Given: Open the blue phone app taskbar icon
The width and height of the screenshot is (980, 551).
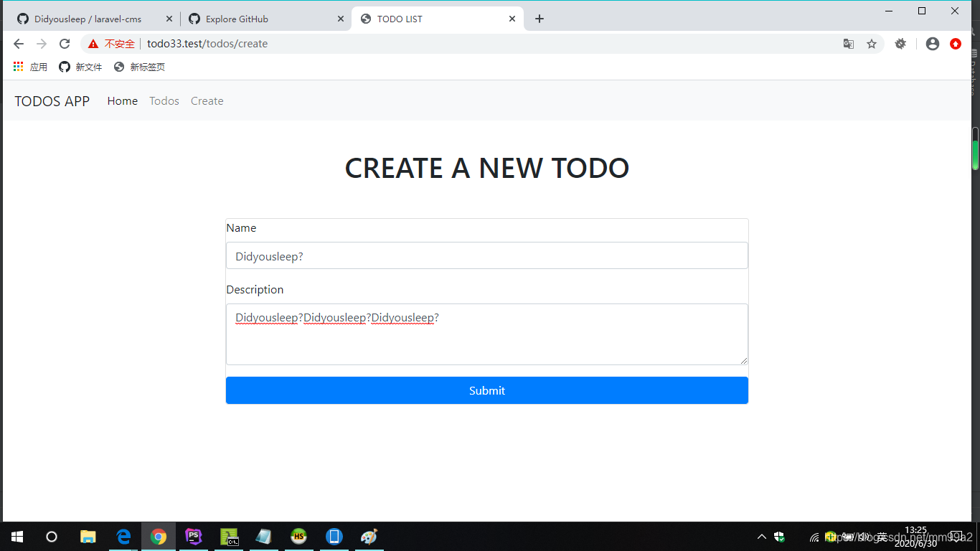Looking at the screenshot, I should [x=334, y=537].
